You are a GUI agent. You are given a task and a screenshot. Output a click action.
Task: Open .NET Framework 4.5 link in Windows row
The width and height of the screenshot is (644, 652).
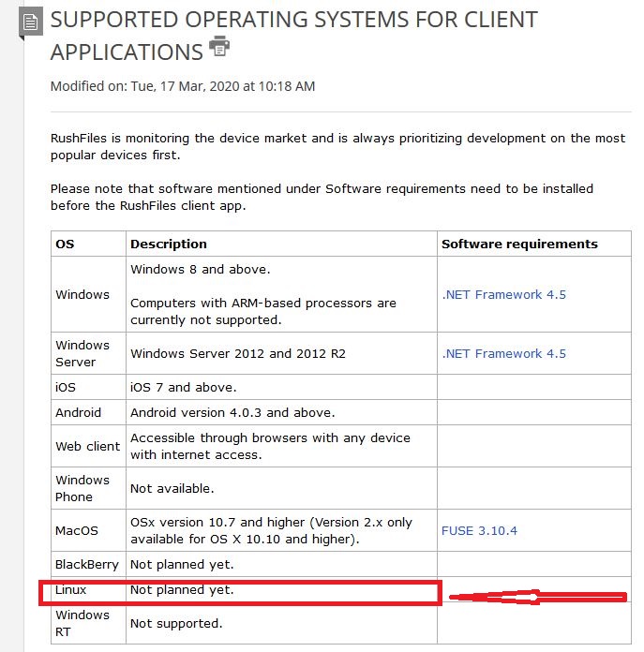[503, 294]
